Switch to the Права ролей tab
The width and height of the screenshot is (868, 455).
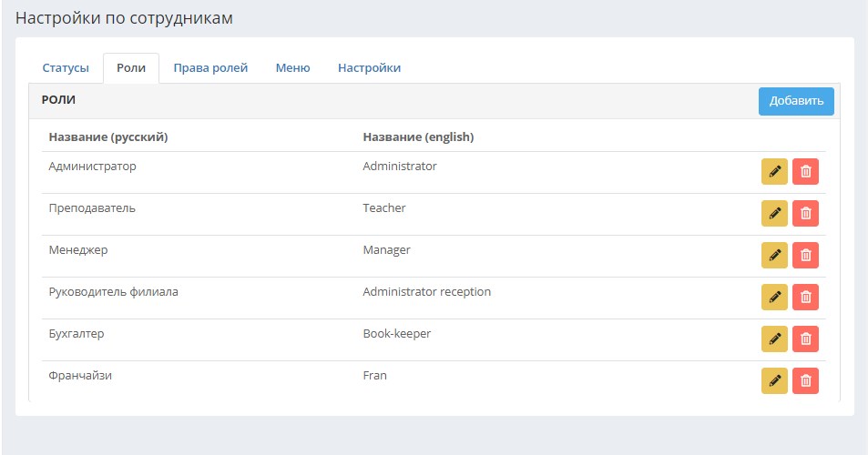pyautogui.click(x=210, y=68)
